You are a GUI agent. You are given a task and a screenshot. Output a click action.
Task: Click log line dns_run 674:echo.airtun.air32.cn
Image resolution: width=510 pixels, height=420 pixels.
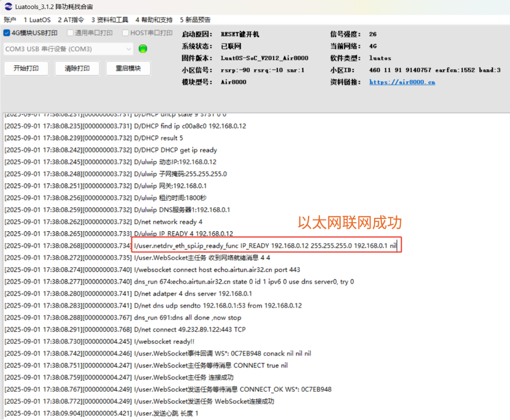179,282
